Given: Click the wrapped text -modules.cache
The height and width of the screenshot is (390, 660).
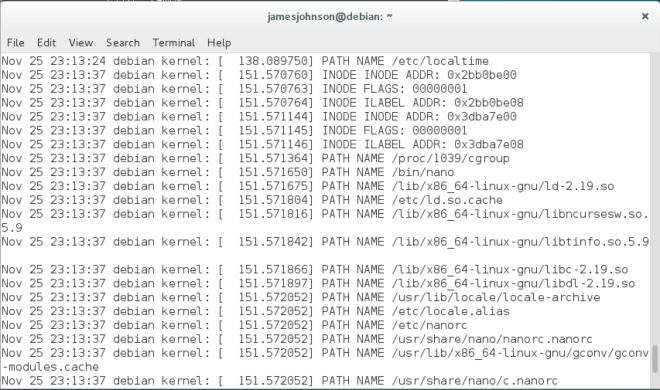Looking at the screenshot, I should 51,367.
